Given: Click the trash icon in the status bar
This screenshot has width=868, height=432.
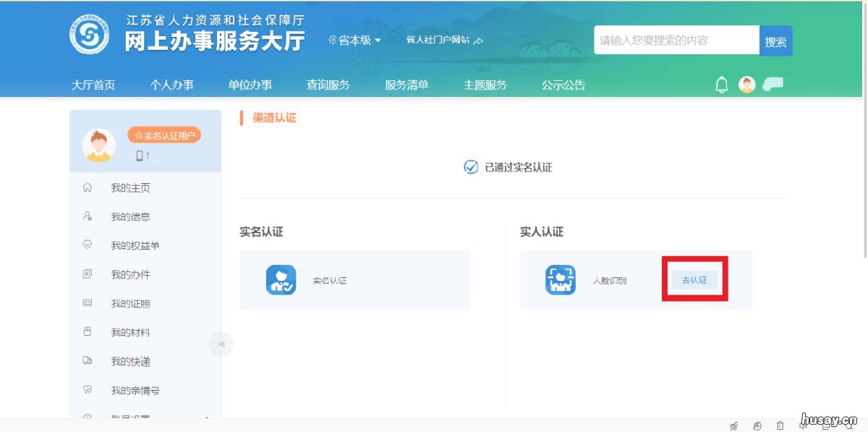Looking at the screenshot, I should 780,426.
